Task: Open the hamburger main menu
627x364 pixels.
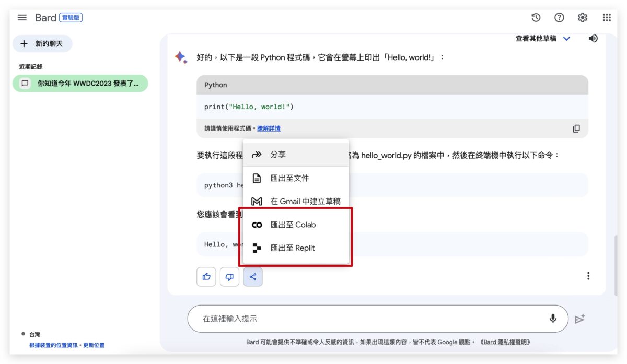Action: point(22,18)
